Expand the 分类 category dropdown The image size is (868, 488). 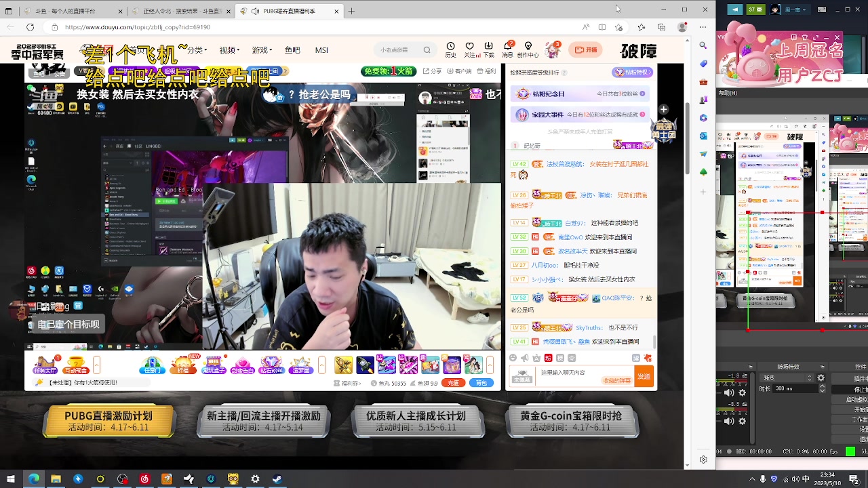(196, 50)
